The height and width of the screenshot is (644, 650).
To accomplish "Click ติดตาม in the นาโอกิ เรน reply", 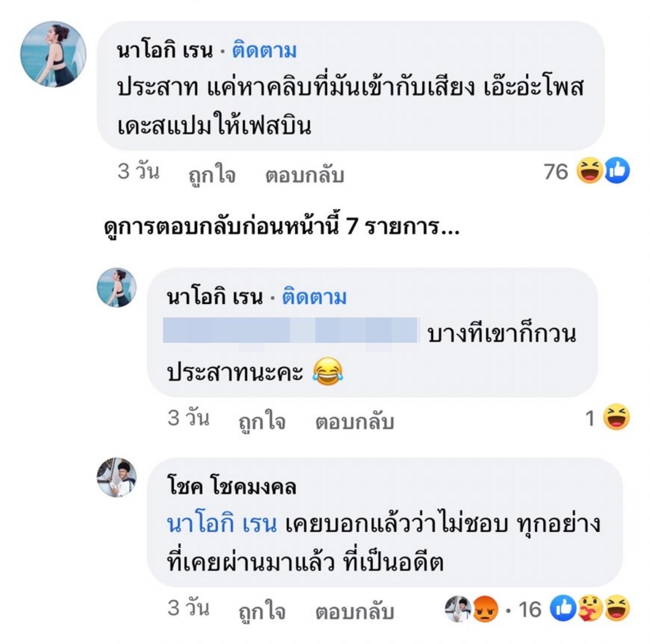I will tap(314, 297).
